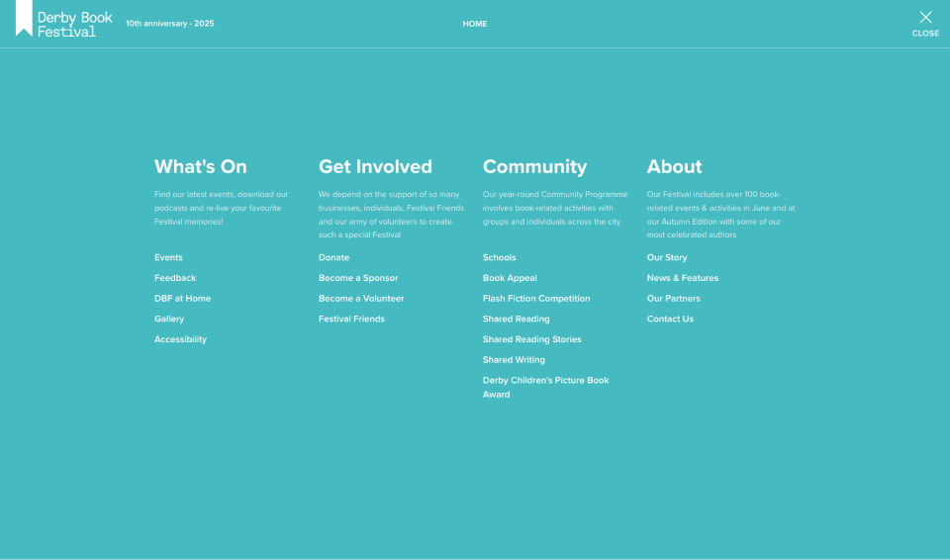The width and height of the screenshot is (950, 560).
Task: Open the Gallery link
Action: point(169,320)
